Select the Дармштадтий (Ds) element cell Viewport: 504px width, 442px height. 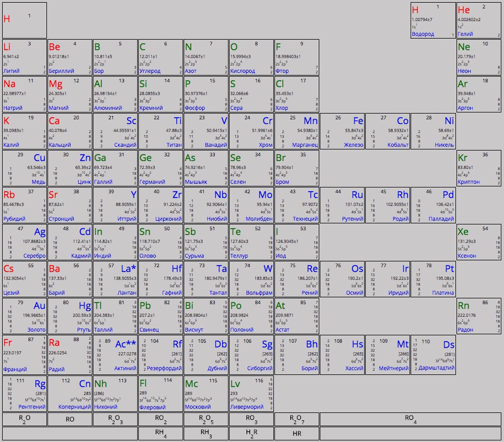point(433,354)
